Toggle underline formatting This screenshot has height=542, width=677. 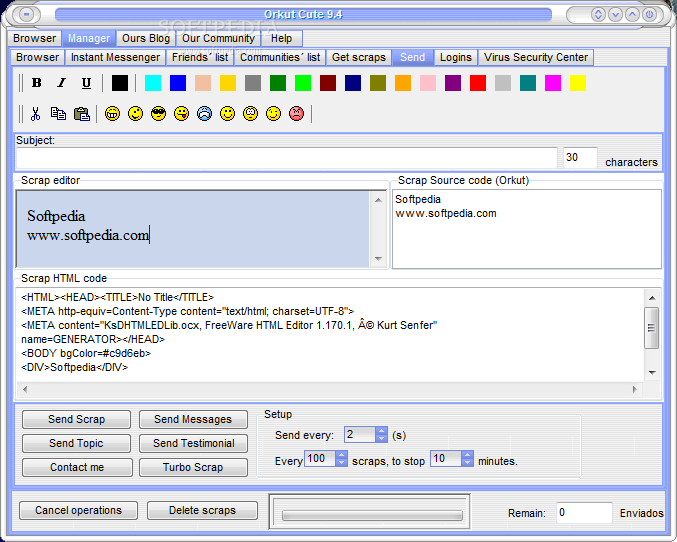click(x=86, y=83)
